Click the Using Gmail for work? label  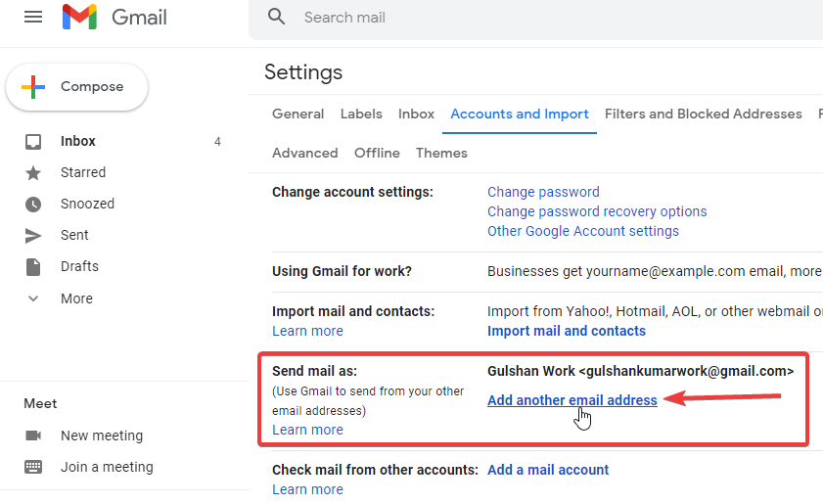click(342, 271)
